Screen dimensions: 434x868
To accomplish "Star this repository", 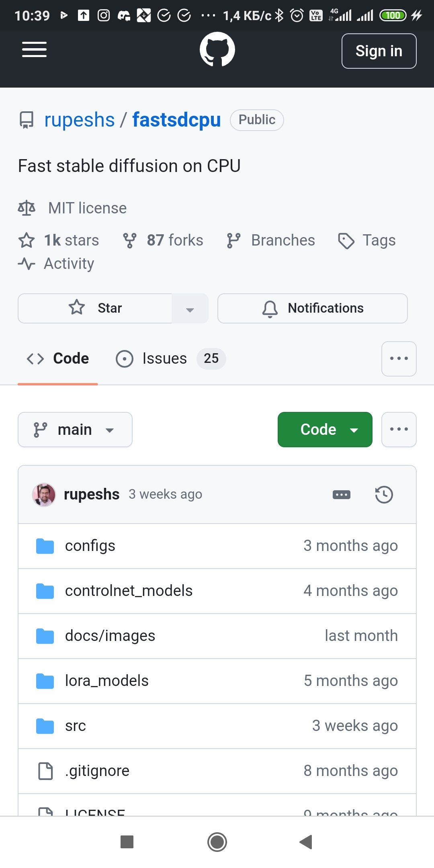I will coord(95,308).
